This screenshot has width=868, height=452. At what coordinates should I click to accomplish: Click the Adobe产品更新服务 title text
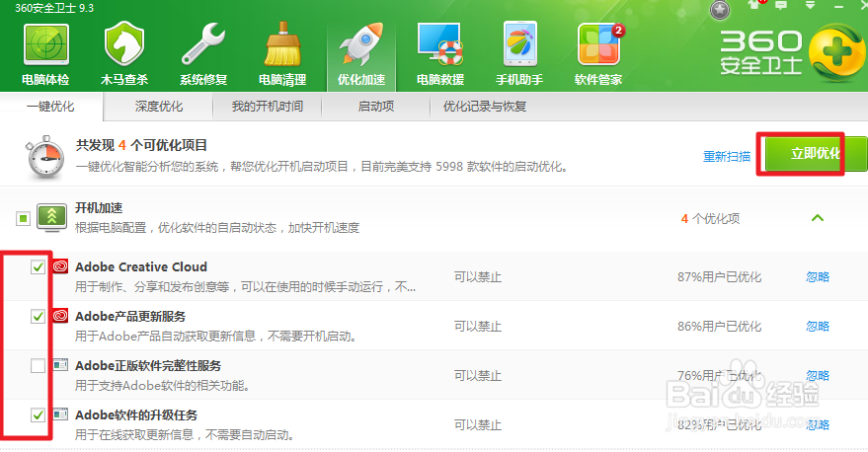pyautogui.click(x=130, y=317)
